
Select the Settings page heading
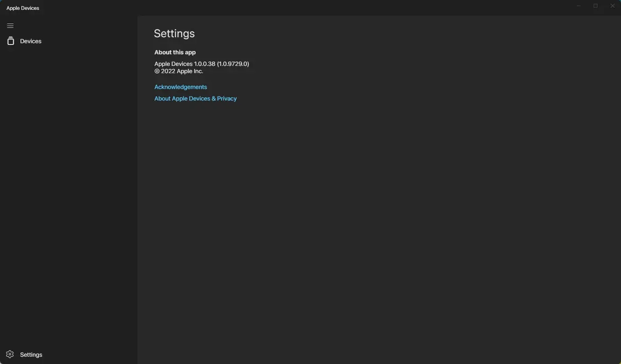point(174,33)
